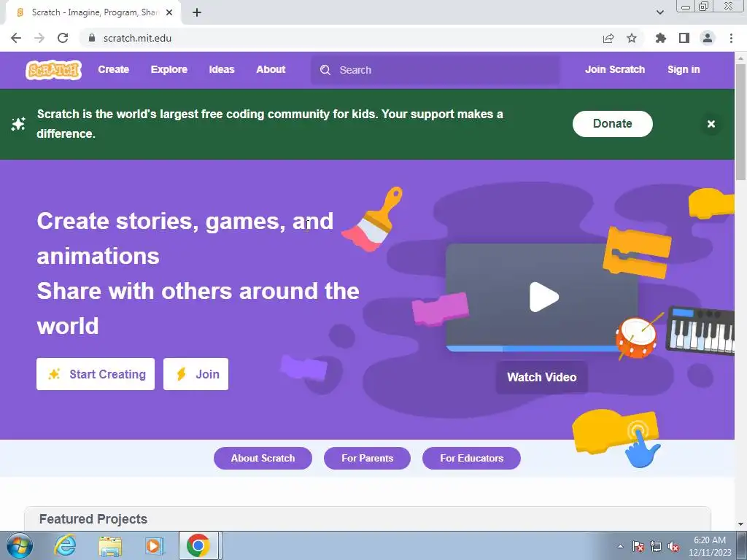Open the taskbar clock and date
Image resolution: width=747 pixels, height=560 pixels.
coord(710,546)
